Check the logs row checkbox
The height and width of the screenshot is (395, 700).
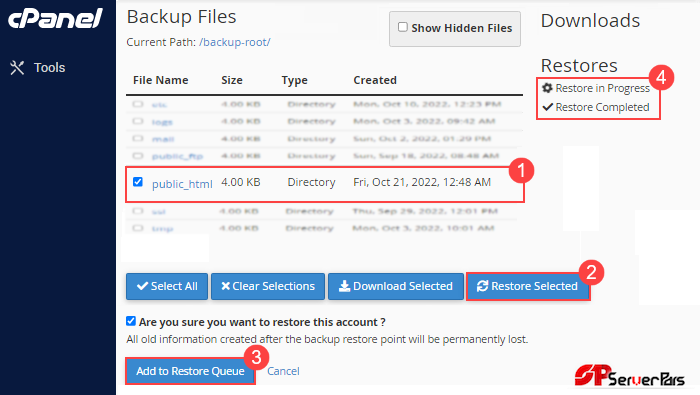(138, 121)
